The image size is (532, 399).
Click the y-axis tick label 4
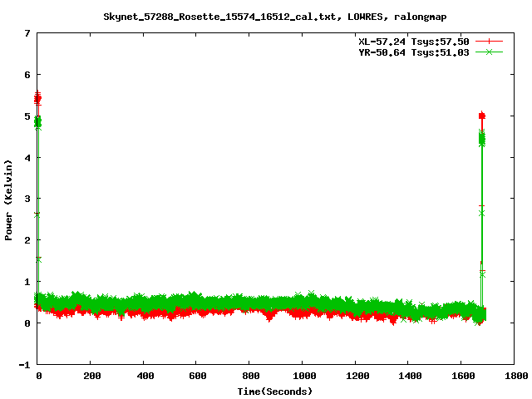click(x=27, y=158)
